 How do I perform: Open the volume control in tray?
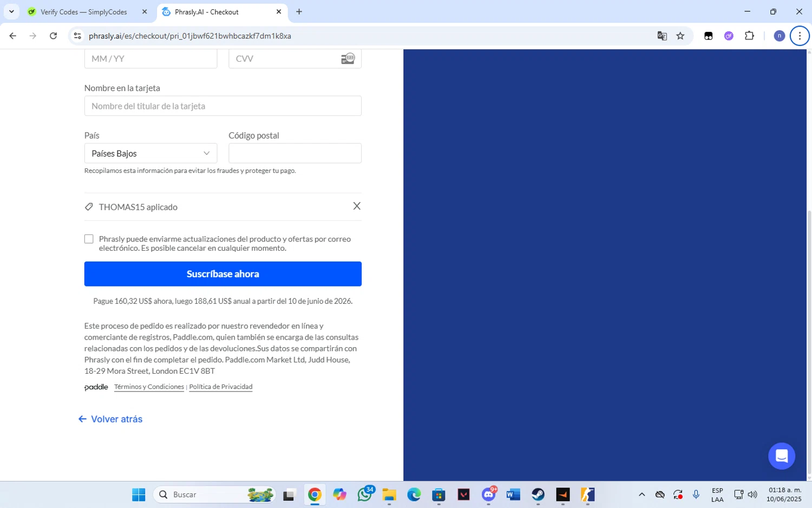point(752,494)
